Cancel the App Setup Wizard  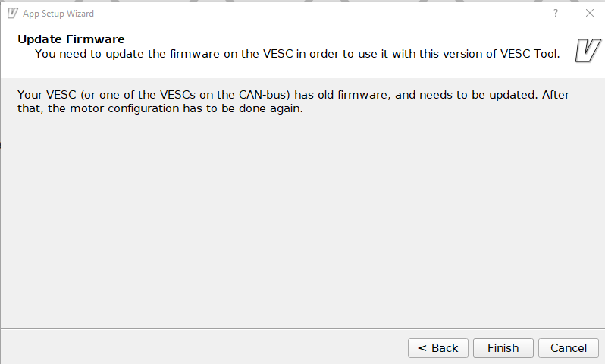click(x=568, y=348)
